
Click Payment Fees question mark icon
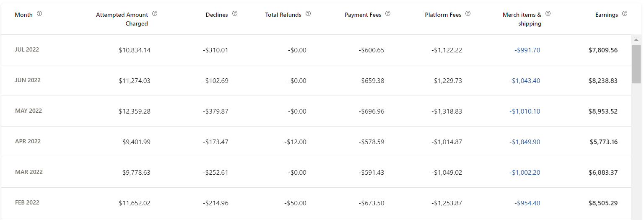tap(388, 13)
